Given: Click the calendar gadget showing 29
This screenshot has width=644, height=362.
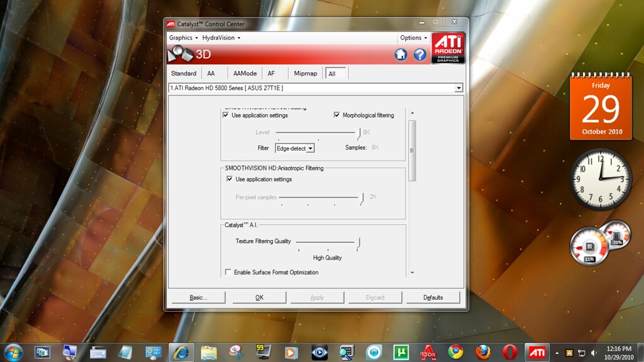Looking at the screenshot, I should 601,107.
